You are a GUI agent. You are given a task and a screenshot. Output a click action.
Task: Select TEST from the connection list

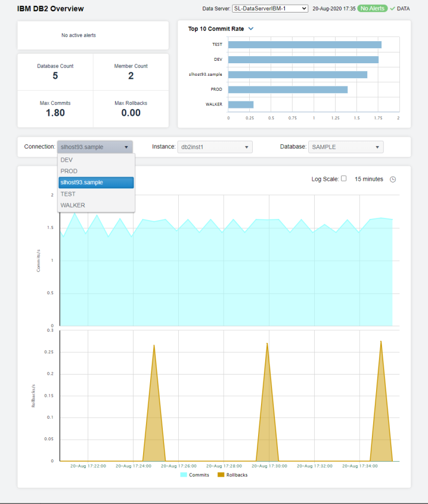(96, 194)
